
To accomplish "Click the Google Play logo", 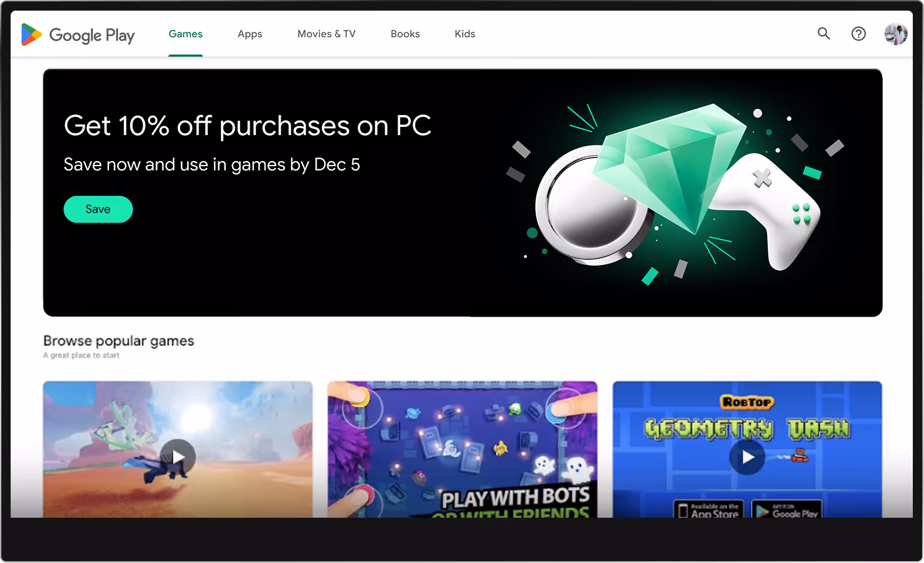I will [x=78, y=35].
